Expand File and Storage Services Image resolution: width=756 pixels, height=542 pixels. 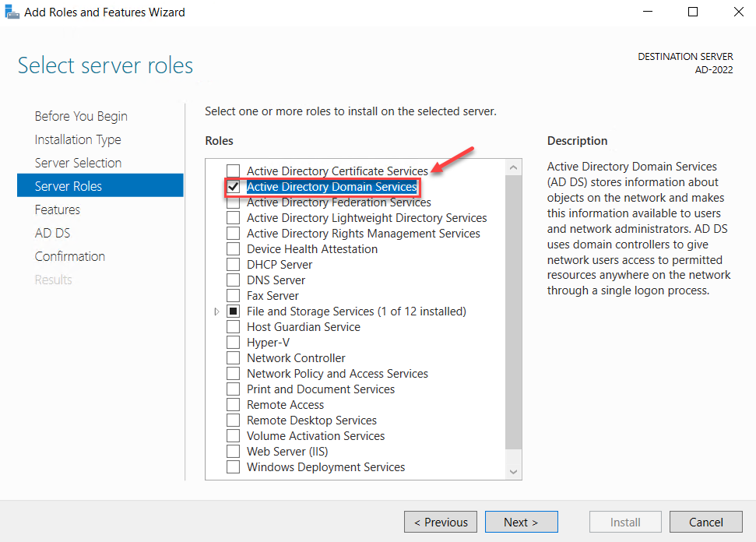216,311
